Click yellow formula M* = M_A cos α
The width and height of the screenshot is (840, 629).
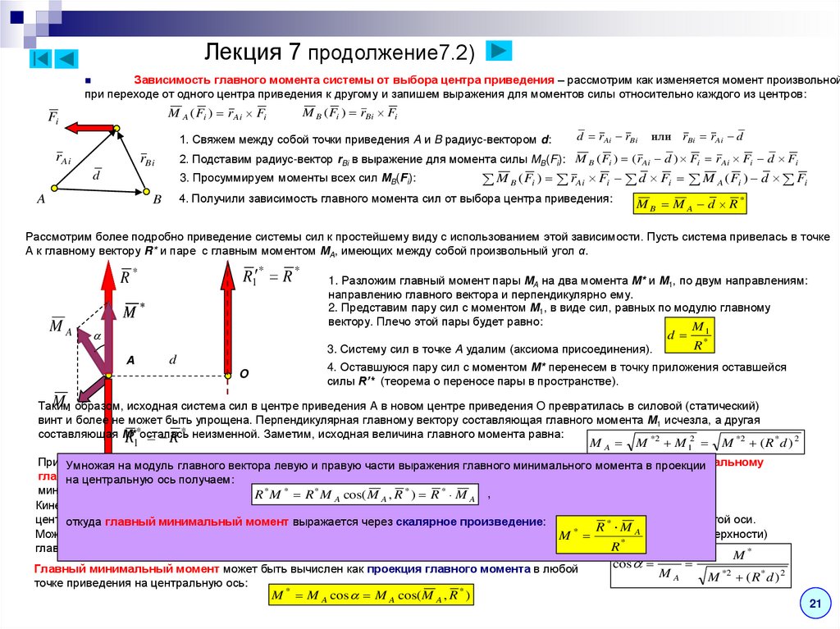click(371, 595)
